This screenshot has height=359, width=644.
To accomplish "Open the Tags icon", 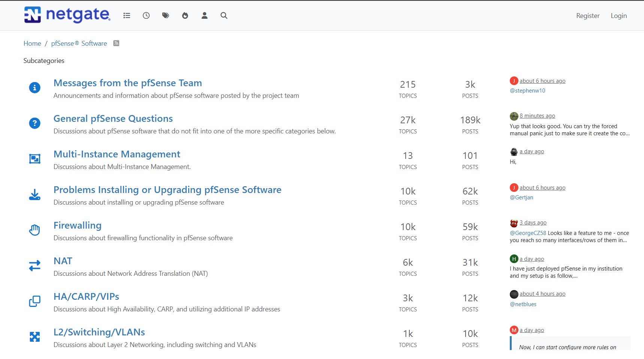I will pyautogui.click(x=166, y=15).
